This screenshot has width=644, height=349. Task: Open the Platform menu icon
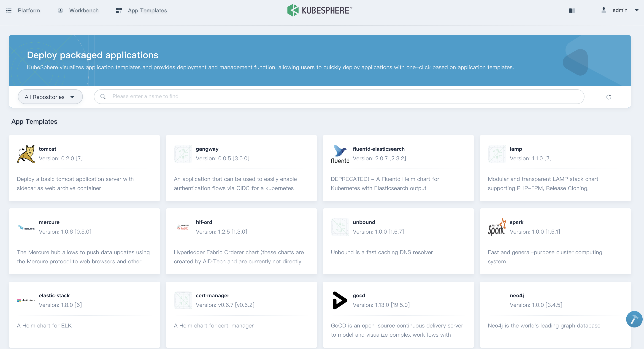coord(9,11)
